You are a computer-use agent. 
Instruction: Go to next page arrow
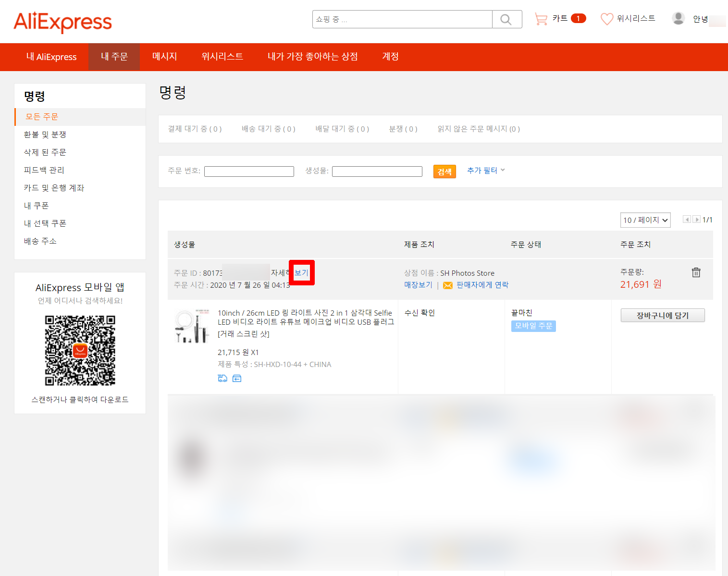coord(696,220)
